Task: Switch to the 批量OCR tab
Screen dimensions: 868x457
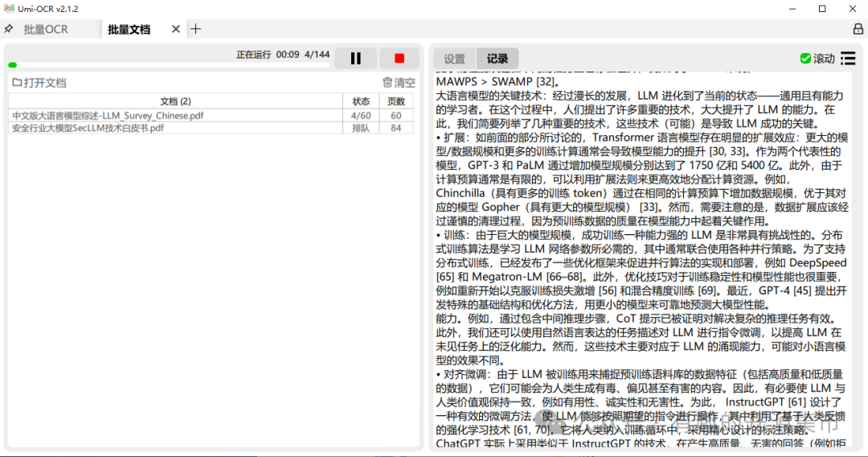Action: click(x=46, y=29)
